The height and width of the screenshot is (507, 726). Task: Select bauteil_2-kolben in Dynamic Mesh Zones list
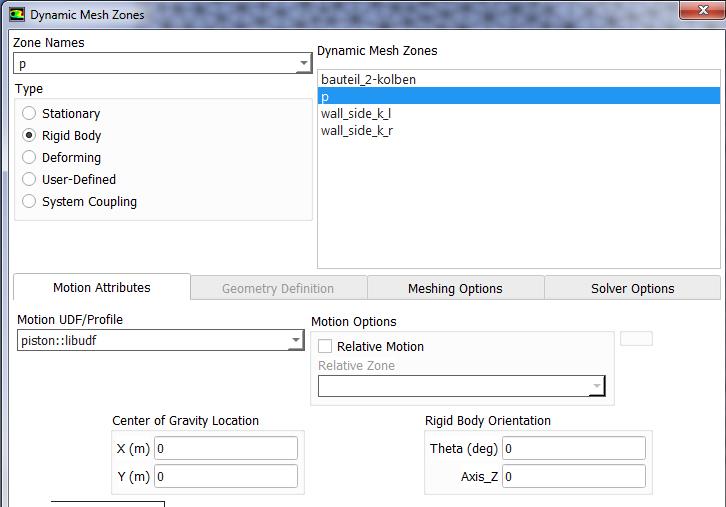pyautogui.click(x=519, y=79)
